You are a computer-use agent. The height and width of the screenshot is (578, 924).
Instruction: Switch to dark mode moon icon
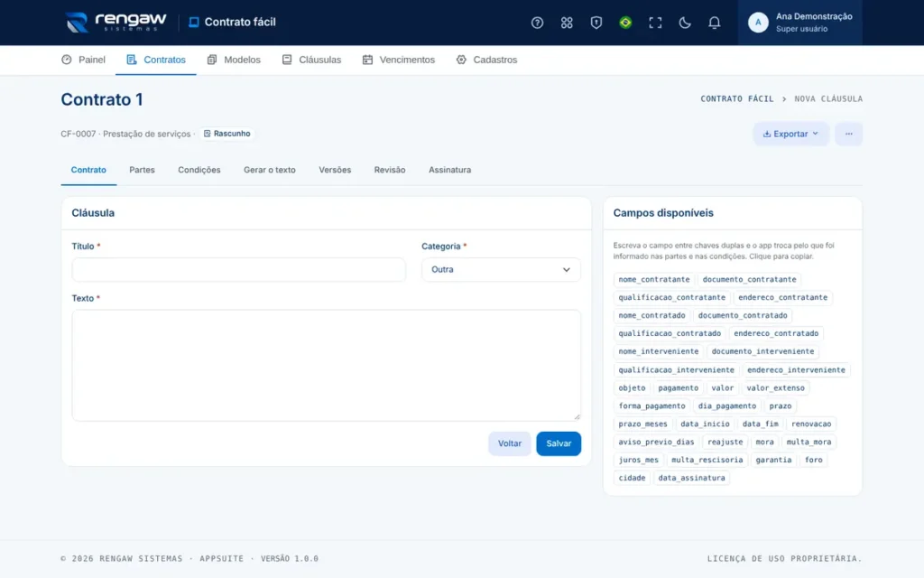[x=684, y=23]
